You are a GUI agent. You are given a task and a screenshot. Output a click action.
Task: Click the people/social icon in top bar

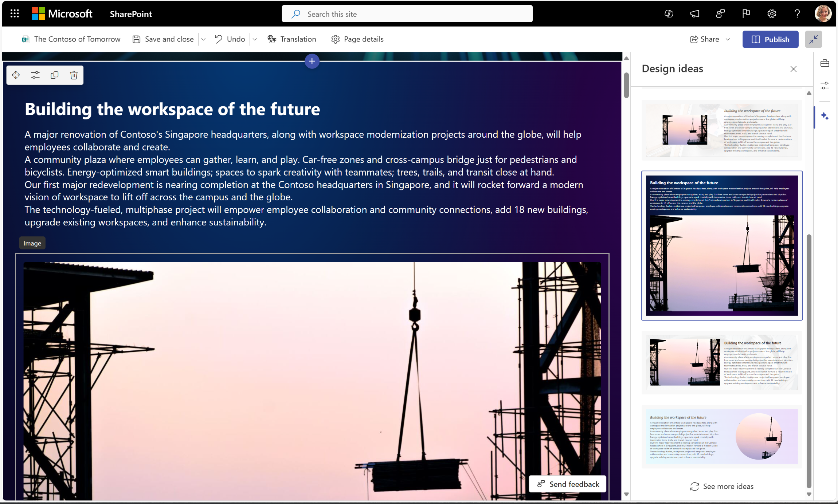(719, 13)
